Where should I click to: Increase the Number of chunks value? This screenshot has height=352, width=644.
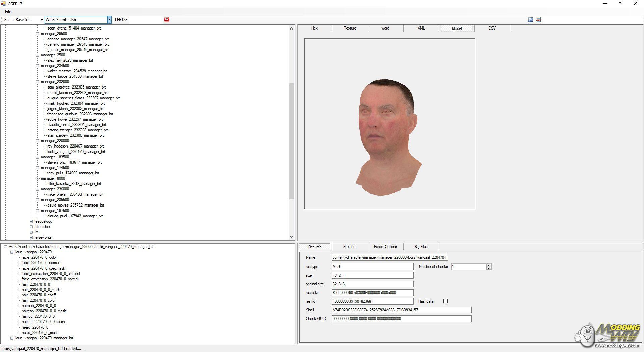(489, 265)
